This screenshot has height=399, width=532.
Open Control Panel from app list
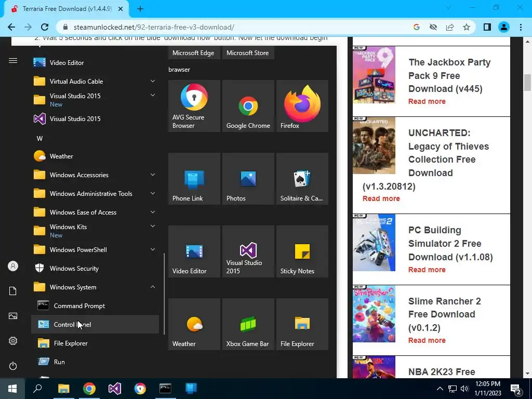pyautogui.click(x=95, y=324)
